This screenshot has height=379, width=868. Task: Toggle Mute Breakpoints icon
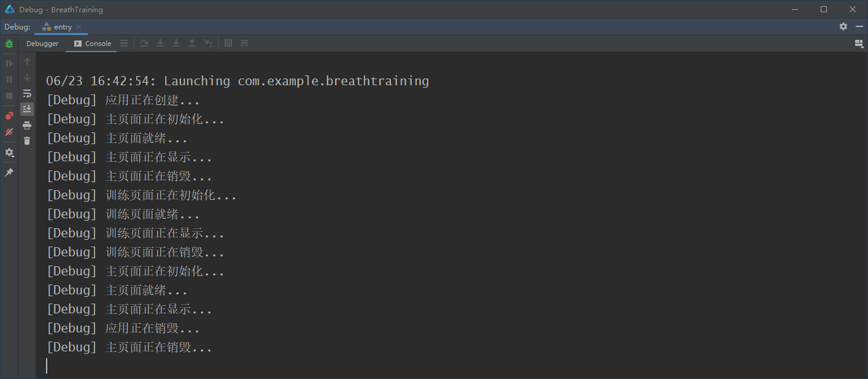tap(9, 132)
